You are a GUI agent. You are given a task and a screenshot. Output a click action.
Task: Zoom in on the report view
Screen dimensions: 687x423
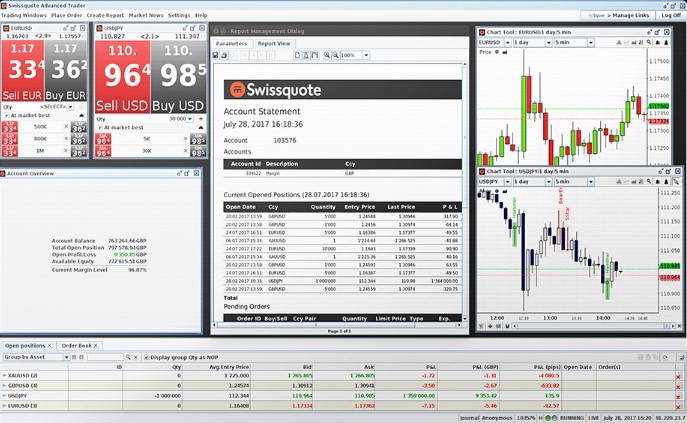click(327, 55)
